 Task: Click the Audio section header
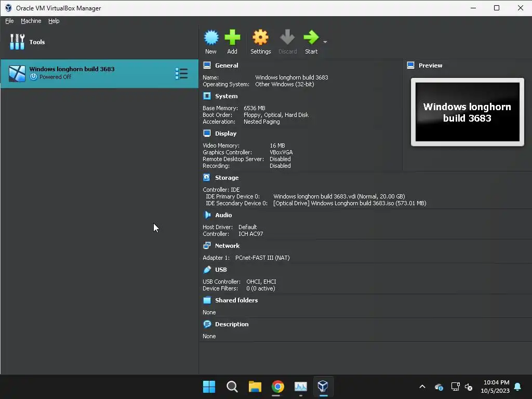pyautogui.click(x=223, y=215)
